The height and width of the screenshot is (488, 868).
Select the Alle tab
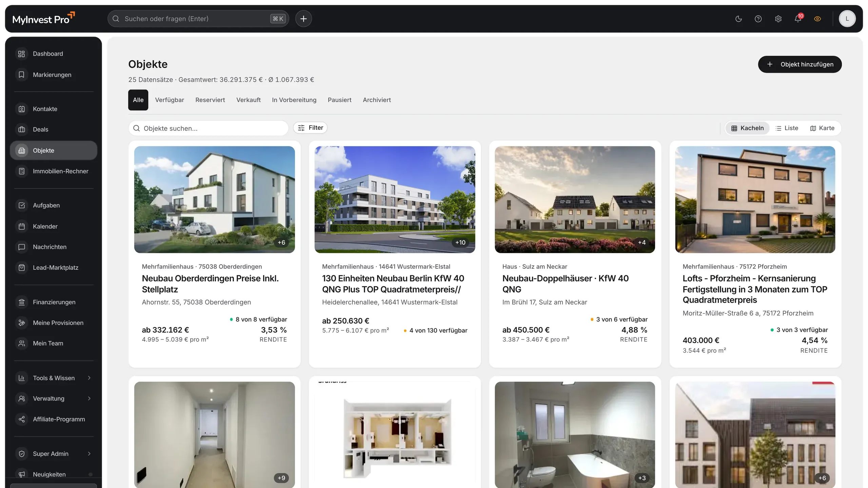click(x=138, y=100)
